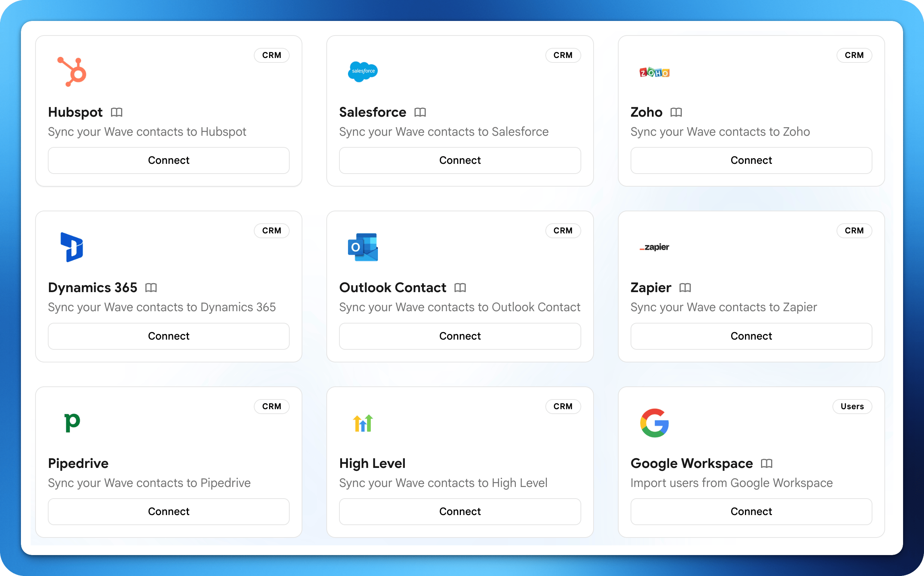
Task: Click the Hubspot card title
Action: pyautogui.click(x=76, y=112)
